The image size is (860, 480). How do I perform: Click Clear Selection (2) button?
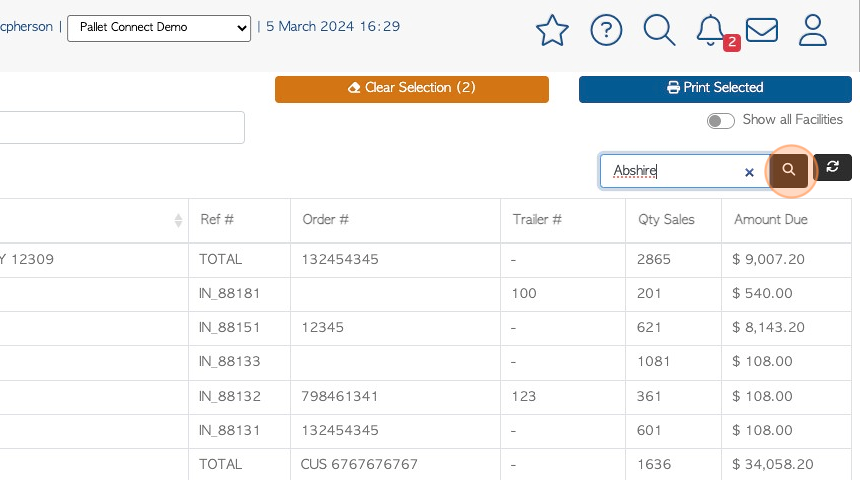[x=412, y=89]
